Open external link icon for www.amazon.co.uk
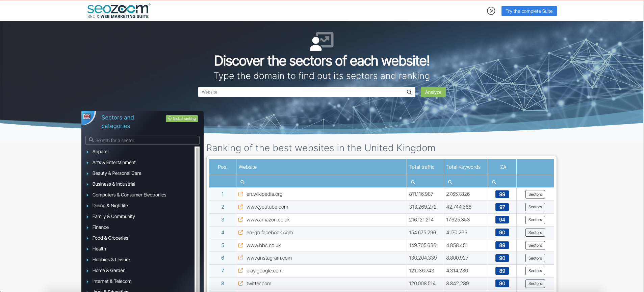Image resolution: width=644 pixels, height=292 pixels. coord(240,220)
